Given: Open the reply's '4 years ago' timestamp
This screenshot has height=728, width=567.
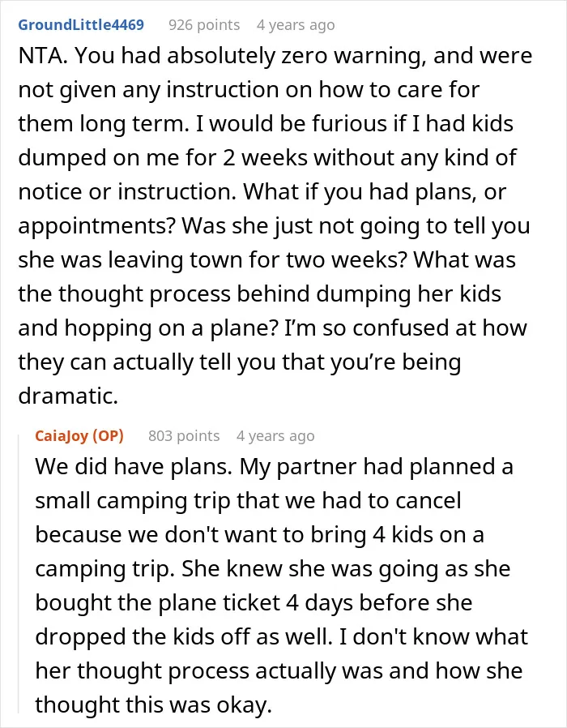Looking at the screenshot, I should pos(275,436).
